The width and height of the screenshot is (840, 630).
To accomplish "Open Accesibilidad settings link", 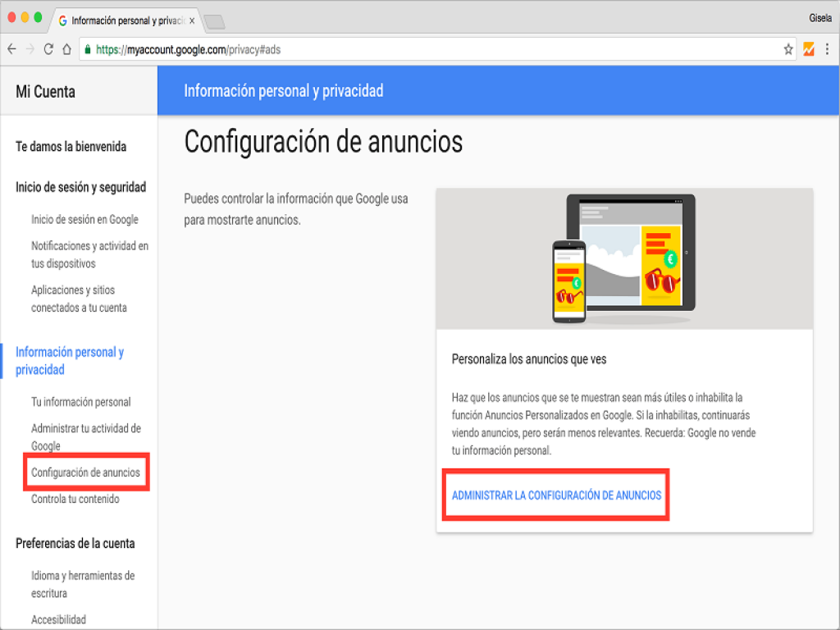I will point(58,619).
